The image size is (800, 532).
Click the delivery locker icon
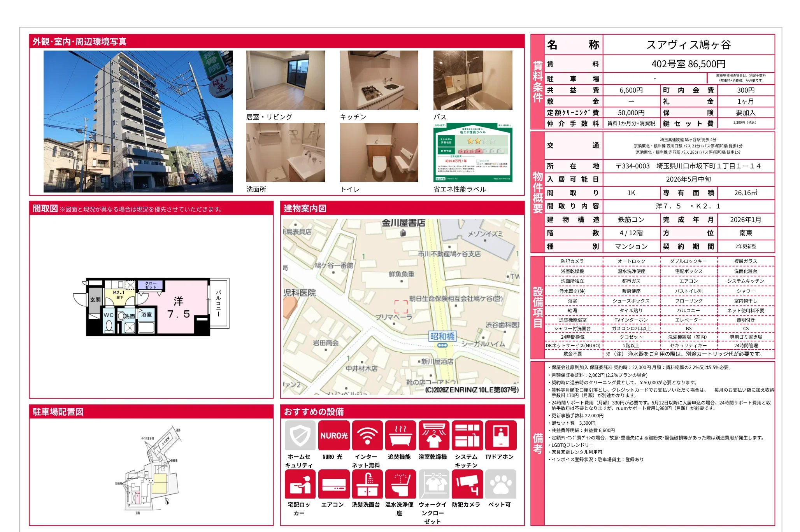coord(300,484)
